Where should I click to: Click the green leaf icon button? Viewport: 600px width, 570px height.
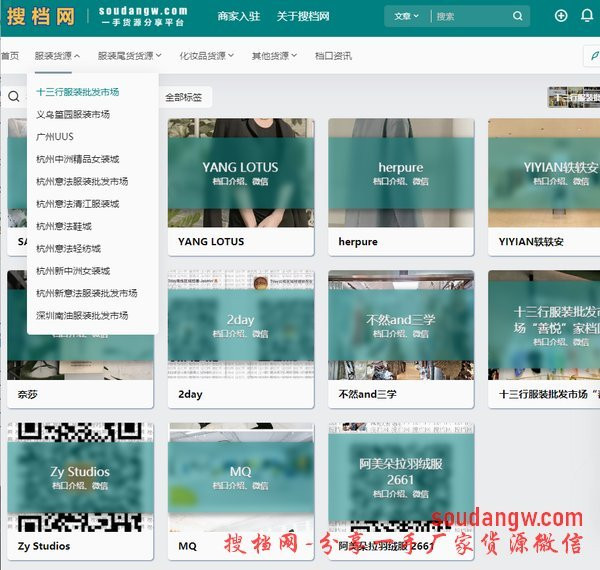[x=591, y=56]
